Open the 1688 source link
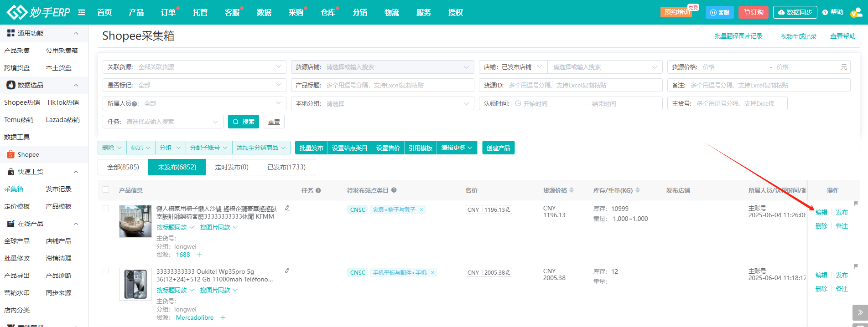Viewport: 868px width, 327px height. click(x=183, y=255)
